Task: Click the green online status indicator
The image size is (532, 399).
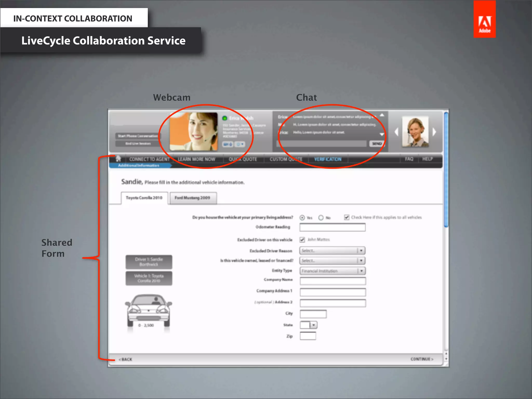Action: coord(225,118)
